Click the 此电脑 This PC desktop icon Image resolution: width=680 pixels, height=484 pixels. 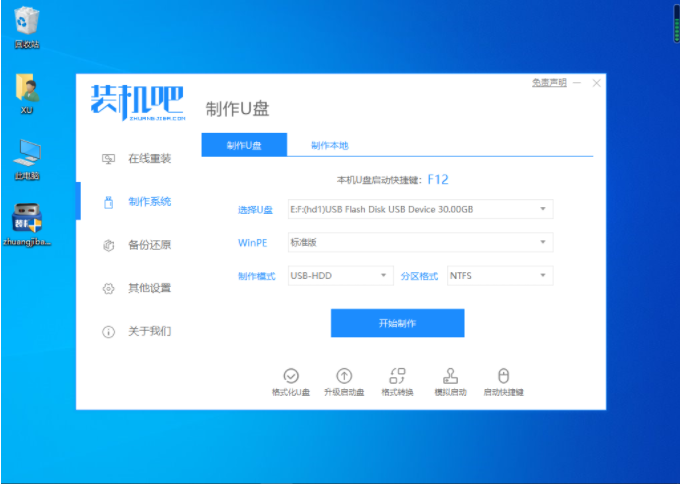pyautogui.click(x=26, y=156)
